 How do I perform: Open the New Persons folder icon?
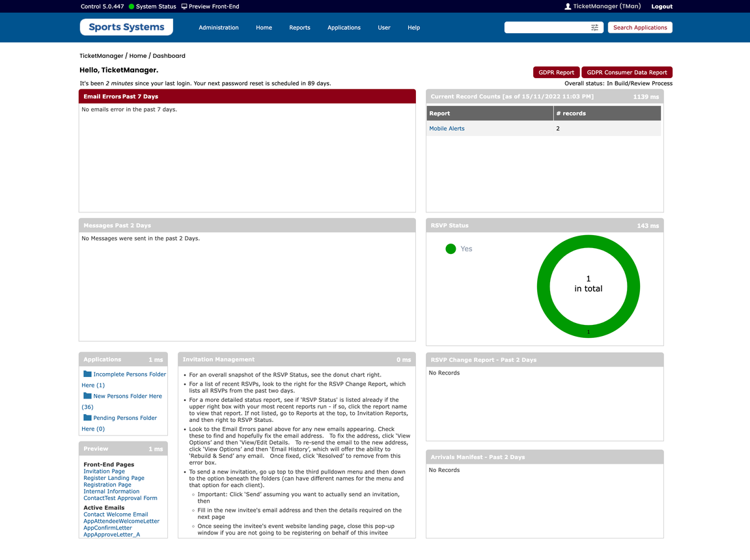click(x=88, y=395)
